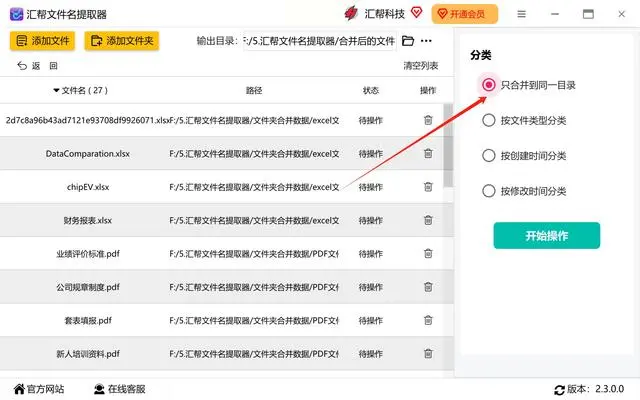Delete the 财务报表.xlsx row
This screenshot has width=640, height=400.
[x=428, y=220]
